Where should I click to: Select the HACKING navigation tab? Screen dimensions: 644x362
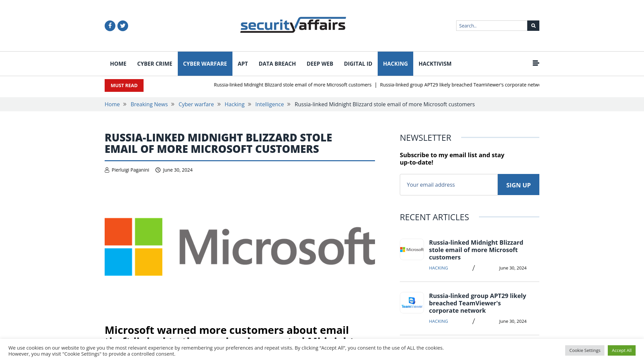[395, 64]
